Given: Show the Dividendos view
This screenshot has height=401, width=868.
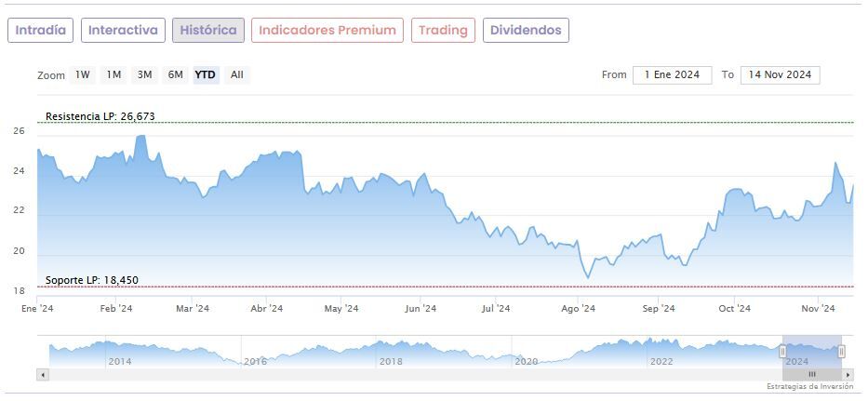Looking at the screenshot, I should tap(526, 30).
